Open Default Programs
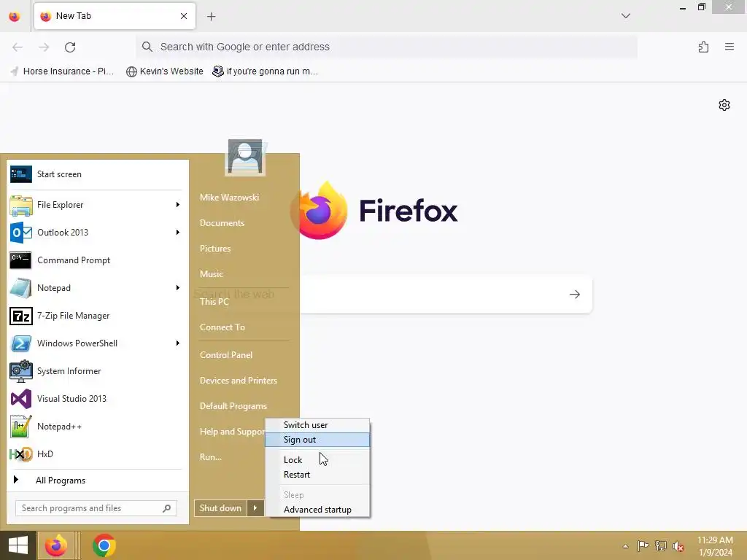747x560 pixels. [x=233, y=406]
